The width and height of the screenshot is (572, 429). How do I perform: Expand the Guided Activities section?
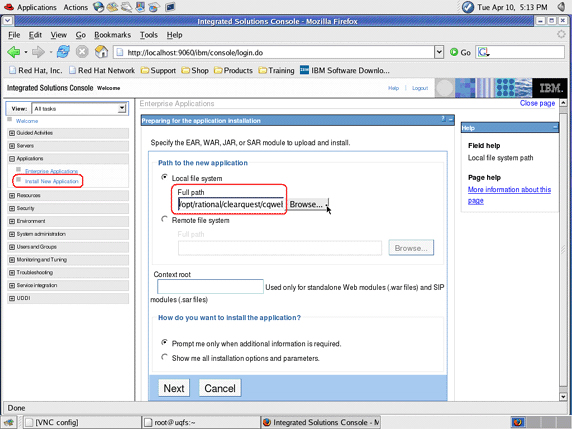tap(12, 133)
